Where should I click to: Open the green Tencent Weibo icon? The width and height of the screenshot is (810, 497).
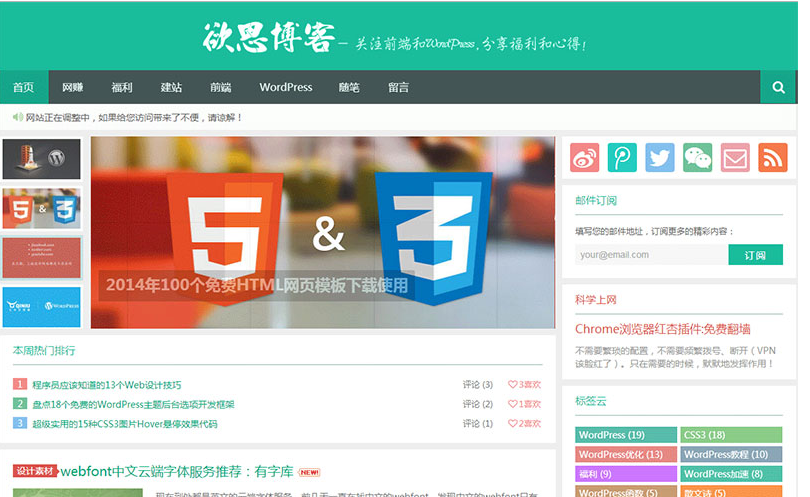622,158
